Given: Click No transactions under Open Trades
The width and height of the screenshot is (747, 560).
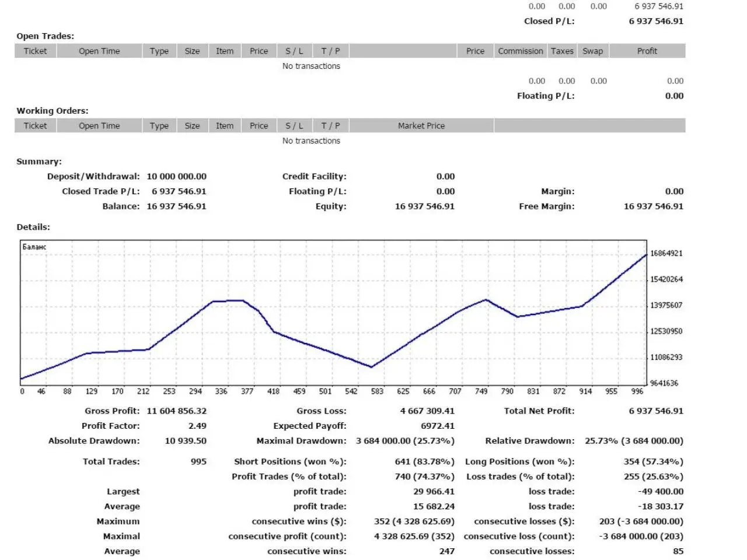Looking at the screenshot, I should pyautogui.click(x=311, y=66).
